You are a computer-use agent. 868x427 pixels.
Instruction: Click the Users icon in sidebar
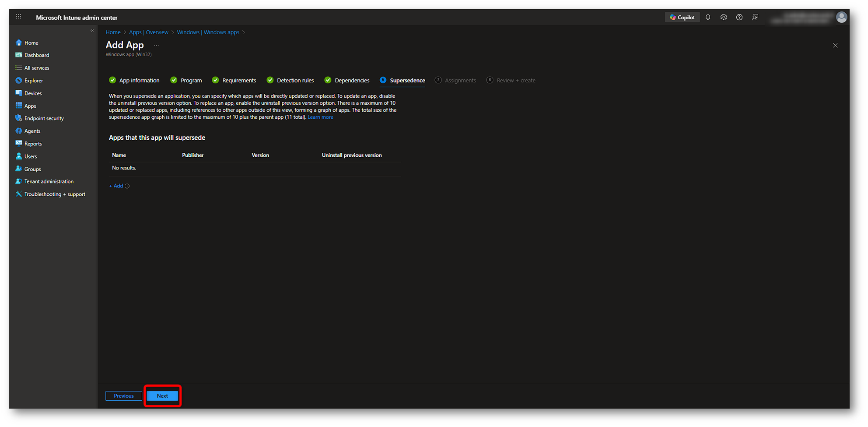pos(19,156)
